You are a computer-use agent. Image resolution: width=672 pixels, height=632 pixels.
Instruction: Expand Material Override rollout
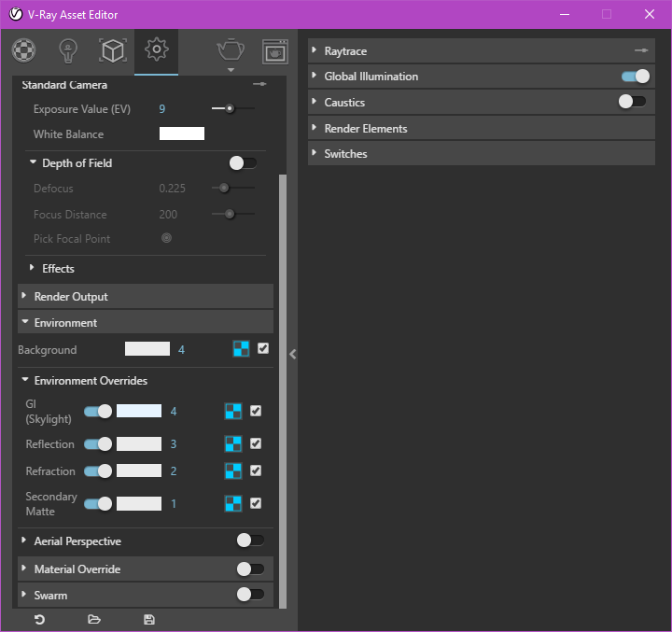click(24, 569)
